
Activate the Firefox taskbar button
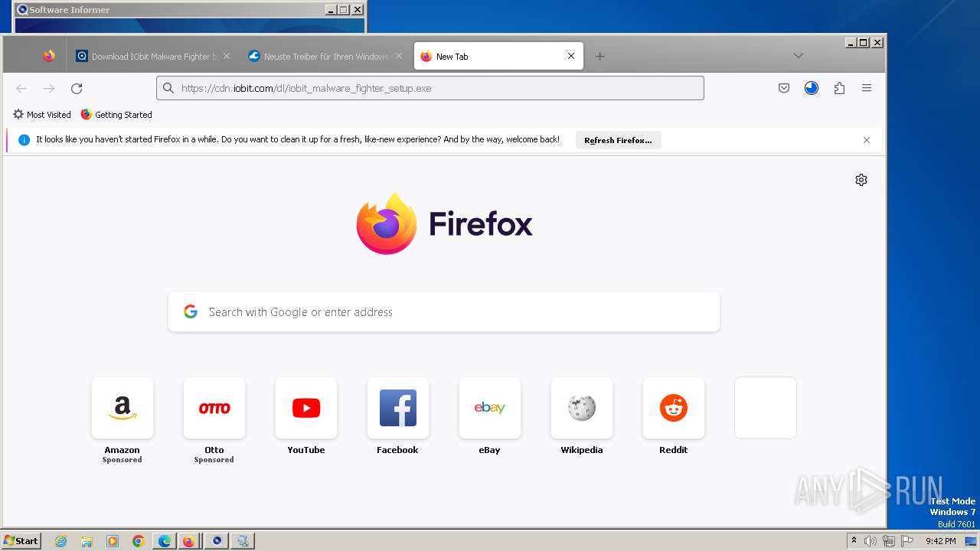click(189, 541)
